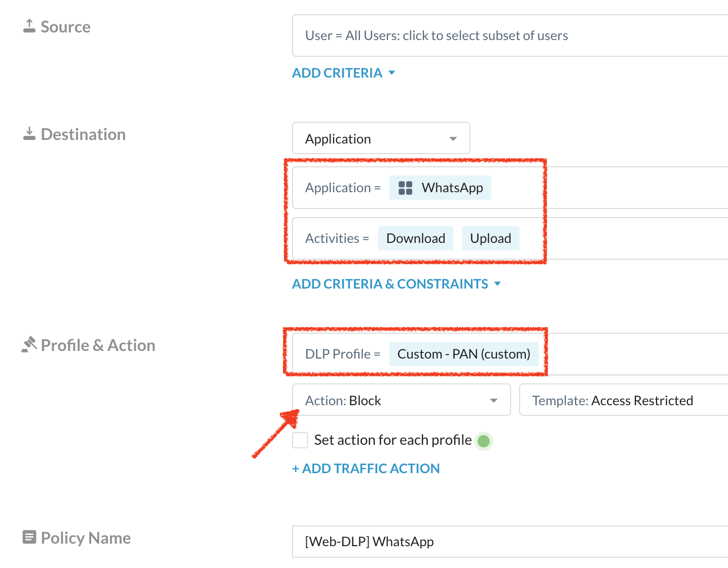This screenshot has width=728, height=568.
Task: Click the Application = label text
Action: (x=343, y=188)
